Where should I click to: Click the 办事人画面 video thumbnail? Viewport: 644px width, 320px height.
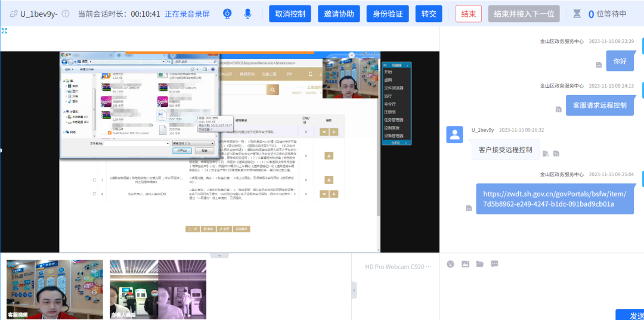pyautogui.click(x=158, y=290)
